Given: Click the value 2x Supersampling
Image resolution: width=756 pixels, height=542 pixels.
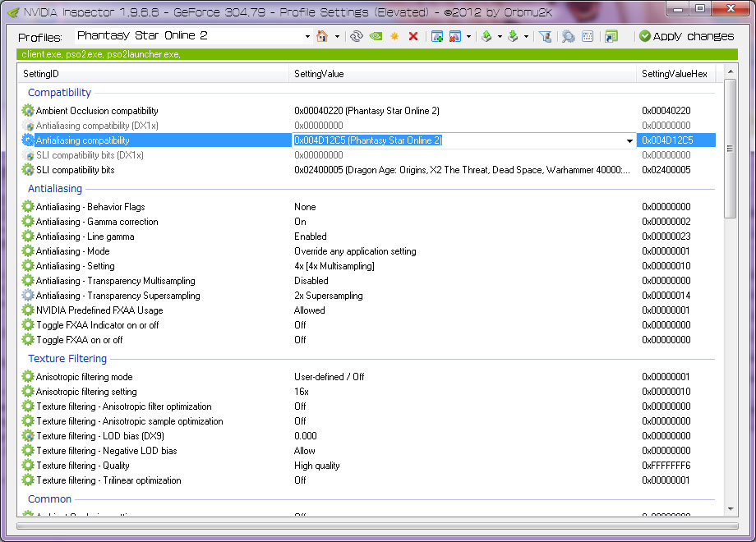Looking at the screenshot, I should (329, 296).
